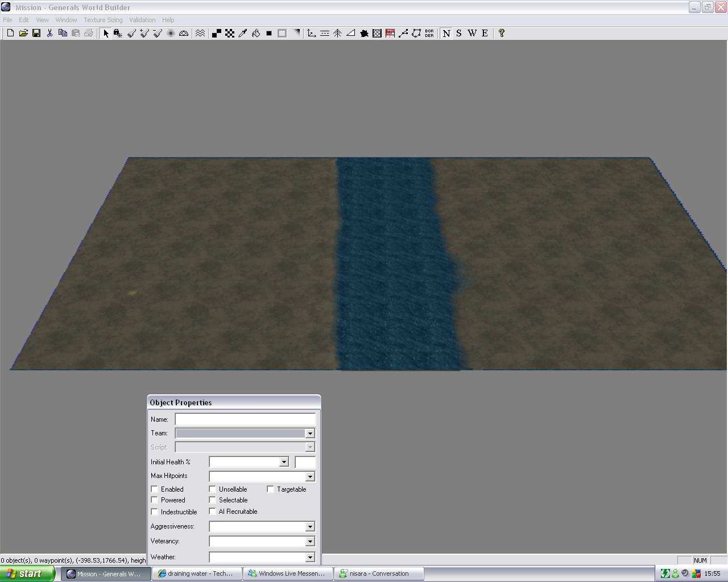Enable the Indestructible checkbox
Image resolution: width=728 pixels, height=582 pixels.
click(x=155, y=512)
